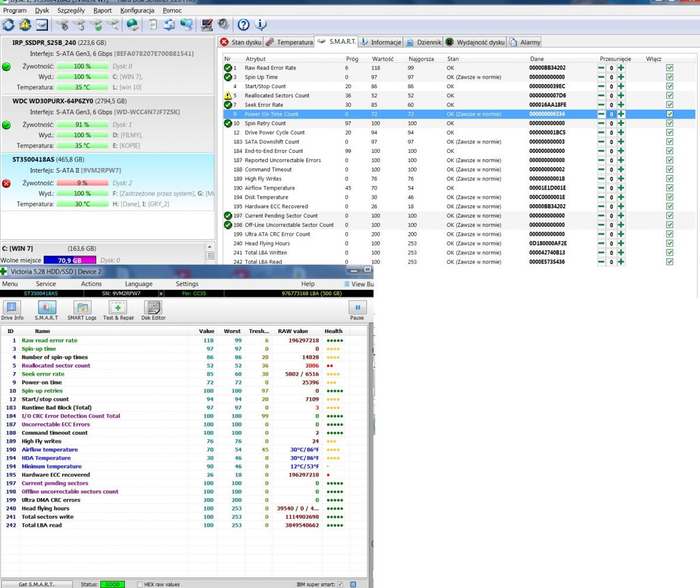Click the disk test icon with green checkmark
This screenshot has height=588, width=700.
click(96, 24)
